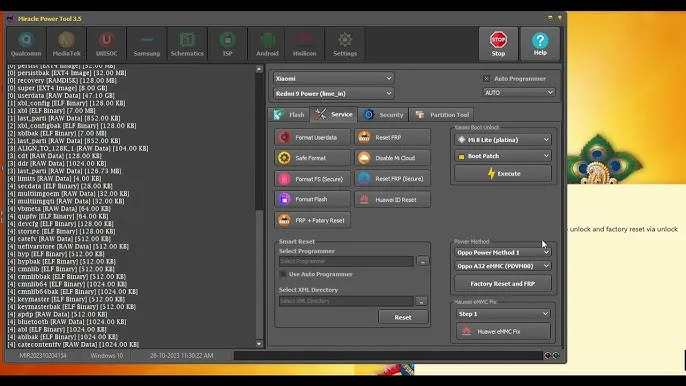This screenshot has width=686, height=386.
Task: Click Format FS (Secure)
Action: pos(312,179)
